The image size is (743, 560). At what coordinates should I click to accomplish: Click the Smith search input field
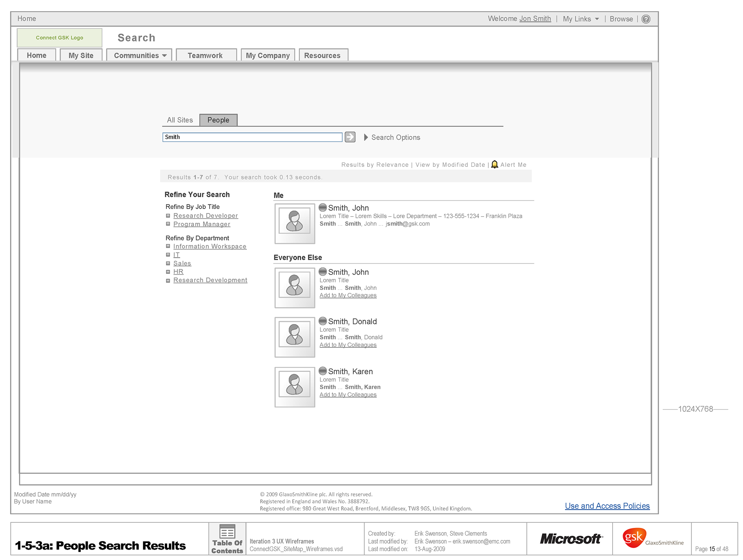click(x=252, y=137)
